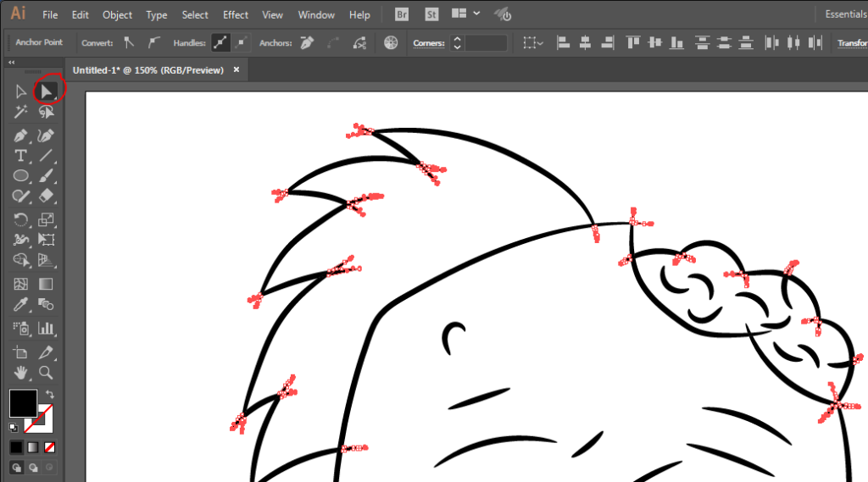Toggle hide handles for multiple selected anchors
Viewport: 868px width, 482px height.
(x=242, y=42)
